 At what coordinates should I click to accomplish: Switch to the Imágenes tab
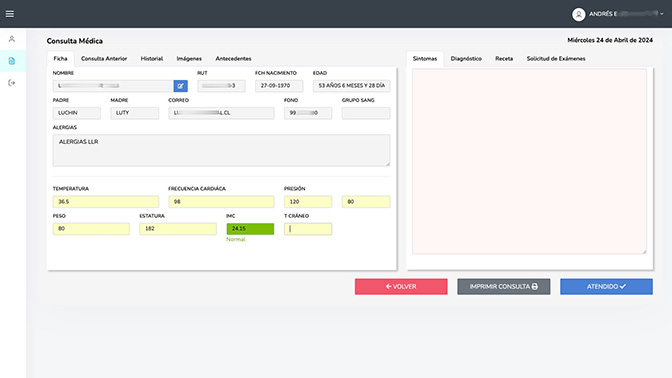click(x=189, y=59)
